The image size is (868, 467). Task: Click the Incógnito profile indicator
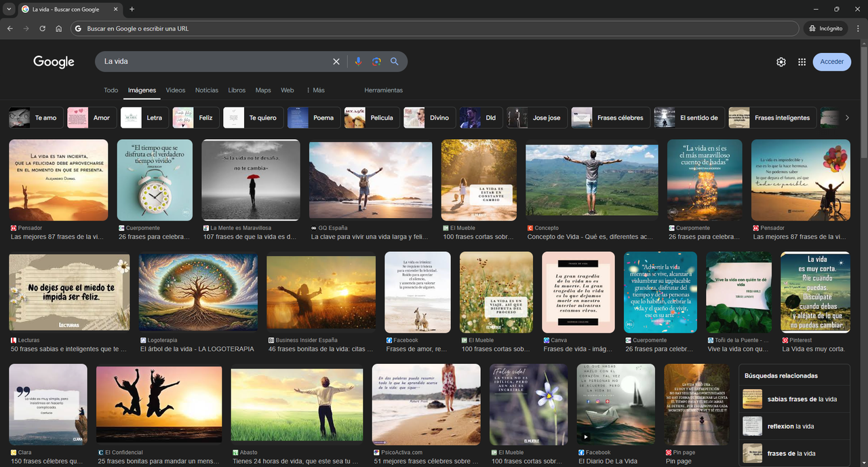[825, 29]
